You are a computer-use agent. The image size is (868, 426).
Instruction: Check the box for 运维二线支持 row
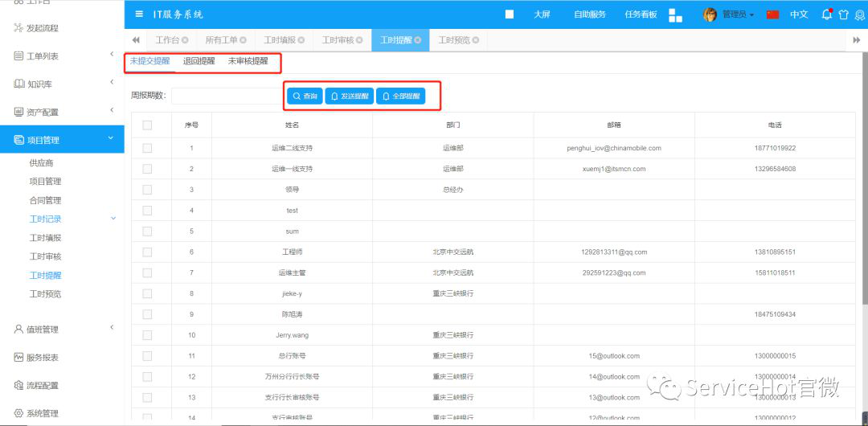coord(147,148)
